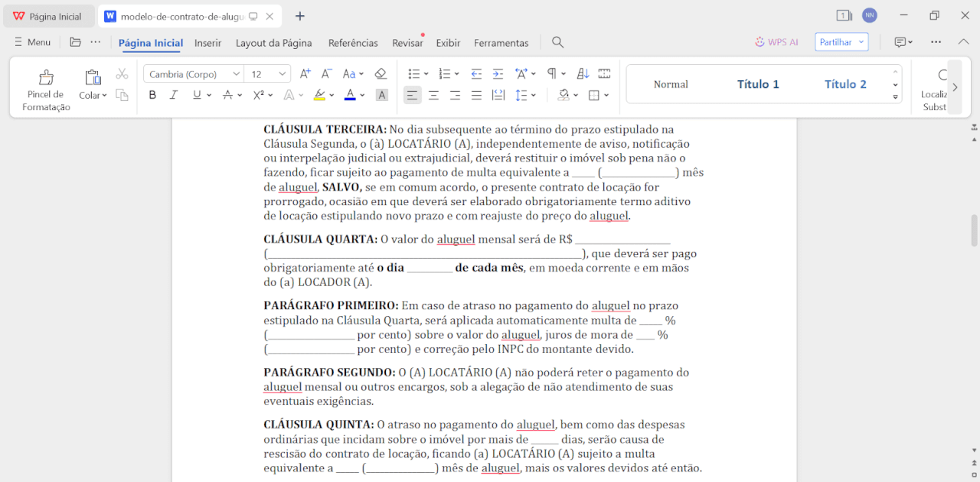Viewport: 980px width, 482px height.
Task: Select center alignment
Action: click(x=433, y=95)
